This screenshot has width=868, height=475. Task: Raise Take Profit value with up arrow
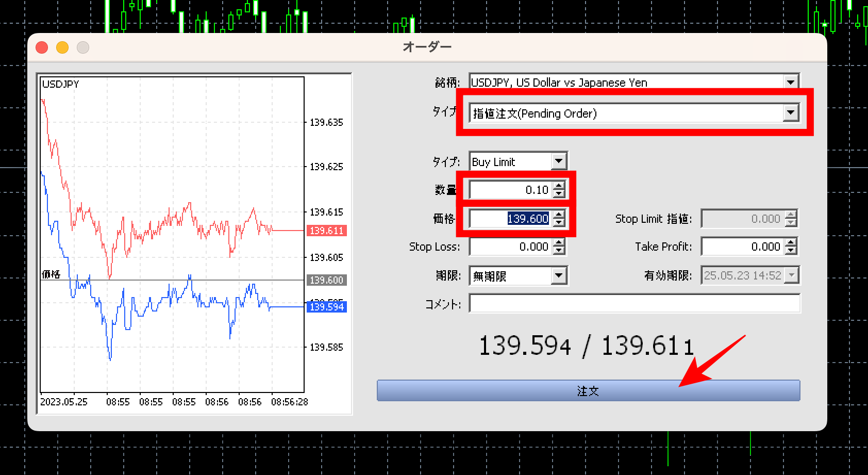pos(791,242)
